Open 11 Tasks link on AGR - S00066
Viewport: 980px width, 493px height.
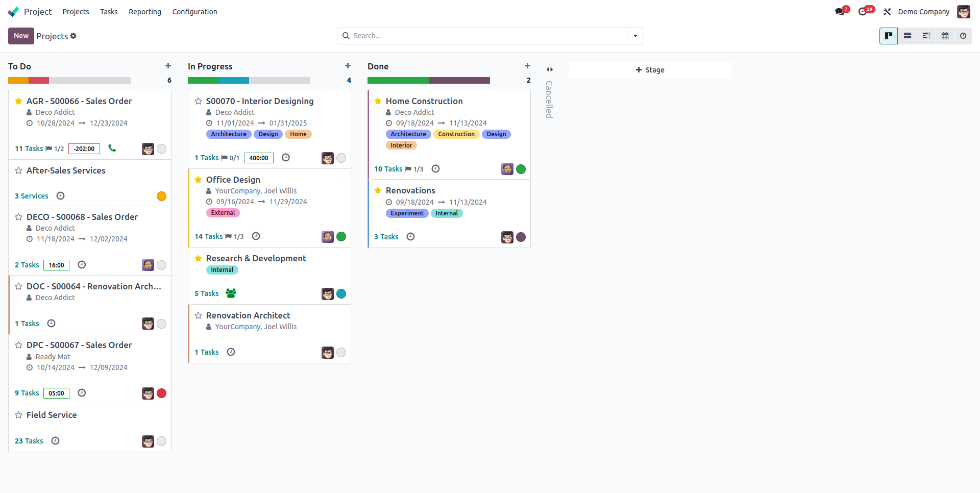pyautogui.click(x=29, y=149)
